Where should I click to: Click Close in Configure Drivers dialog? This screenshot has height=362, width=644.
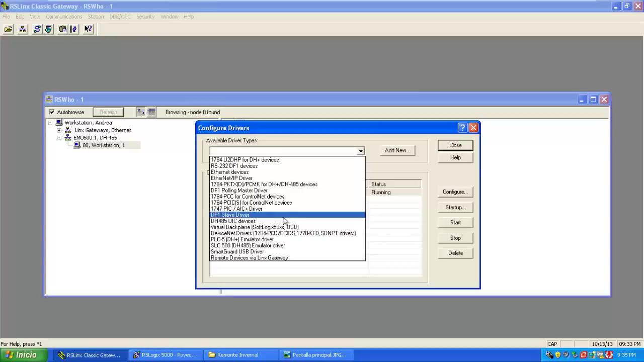(x=455, y=145)
